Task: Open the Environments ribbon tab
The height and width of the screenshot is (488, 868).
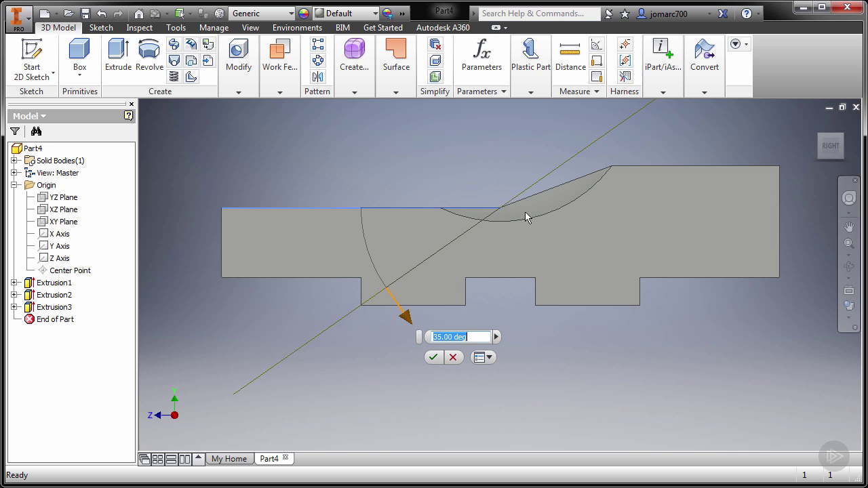Action: click(297, 28)
